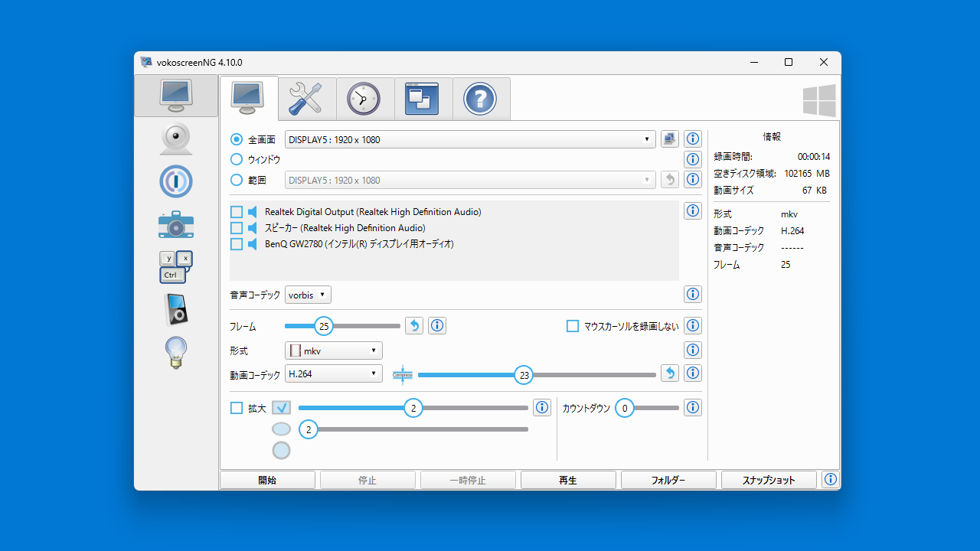The image size is (980, 551).
Task: Open the media player section in sidebar
Action: pos(176,310)
